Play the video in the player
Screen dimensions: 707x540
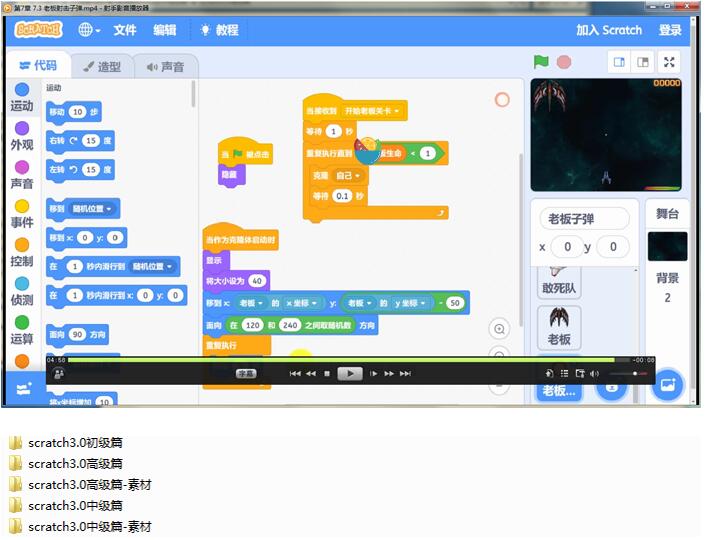point(349,373)
